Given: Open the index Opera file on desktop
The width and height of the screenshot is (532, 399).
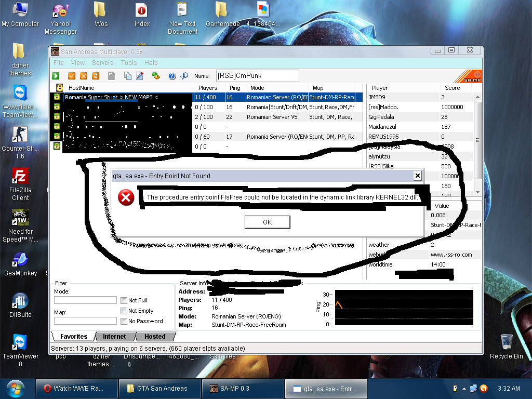Looking at the screenshot, I should pyautogui.click(x=141, y=15).
